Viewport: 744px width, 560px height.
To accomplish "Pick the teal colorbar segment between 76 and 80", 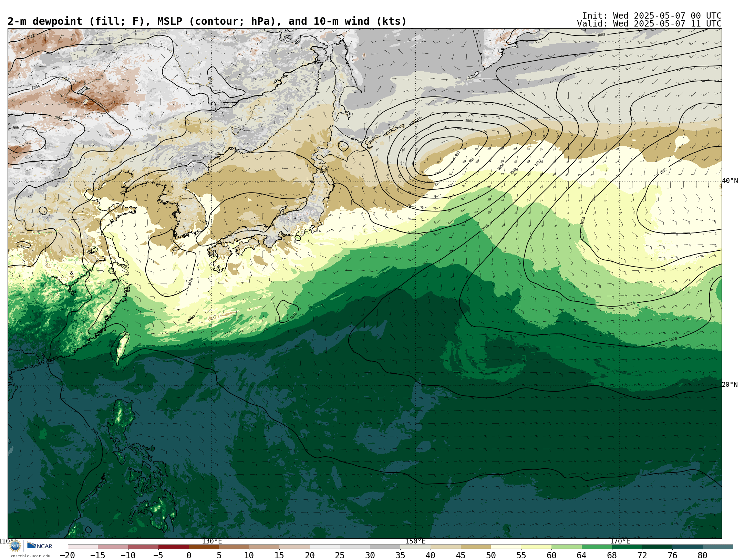I will [x=688, y=547].
